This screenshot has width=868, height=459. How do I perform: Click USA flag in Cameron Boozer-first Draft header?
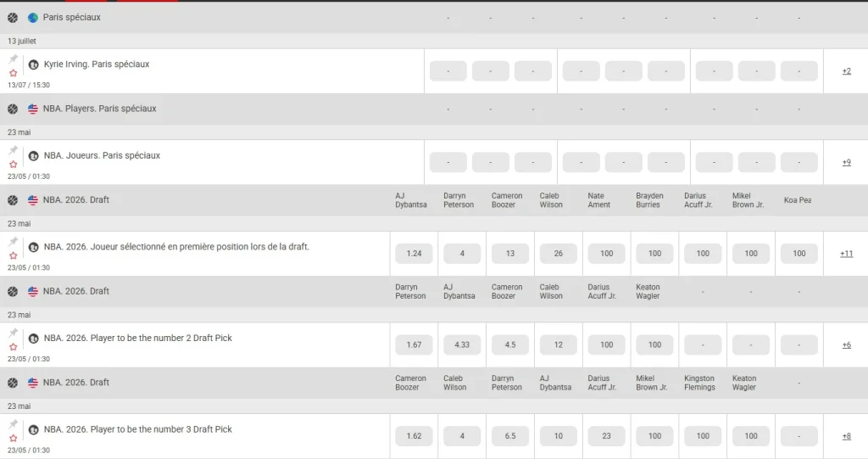pyautogui.click(x=33, y=383)
